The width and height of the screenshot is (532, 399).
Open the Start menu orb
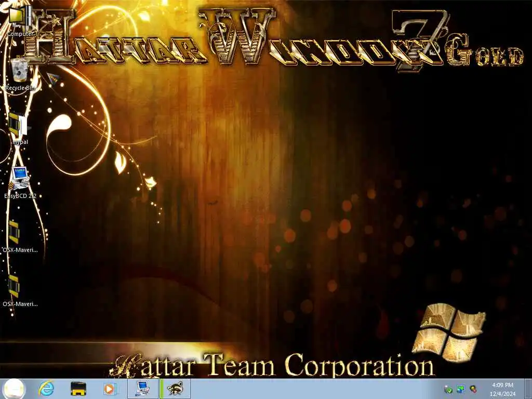point(14,389)
